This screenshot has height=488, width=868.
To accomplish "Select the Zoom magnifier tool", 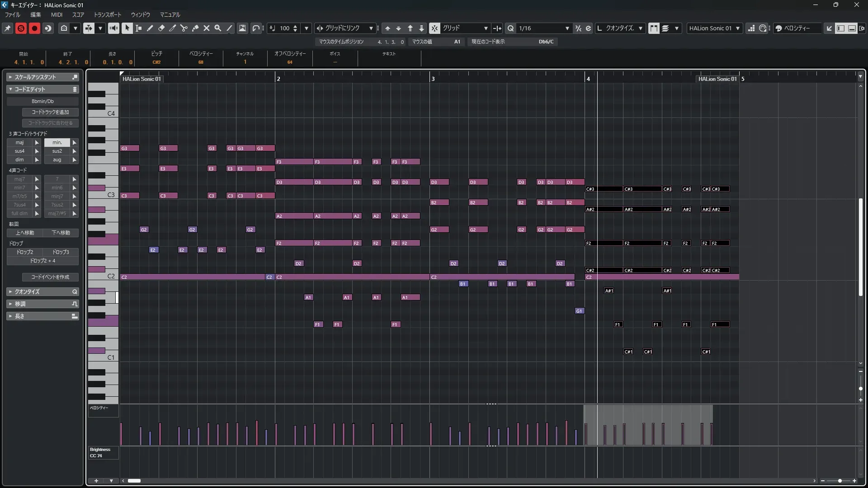I will [218, 28].
